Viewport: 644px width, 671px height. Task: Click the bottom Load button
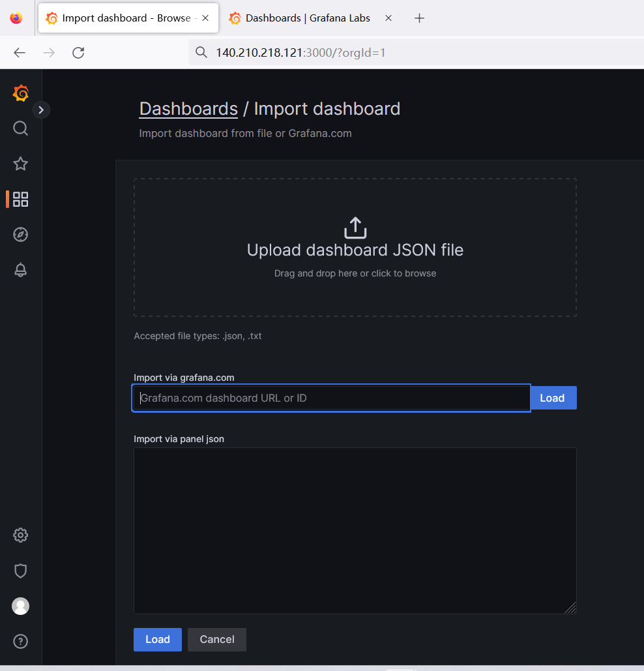(x=158, y=639)
